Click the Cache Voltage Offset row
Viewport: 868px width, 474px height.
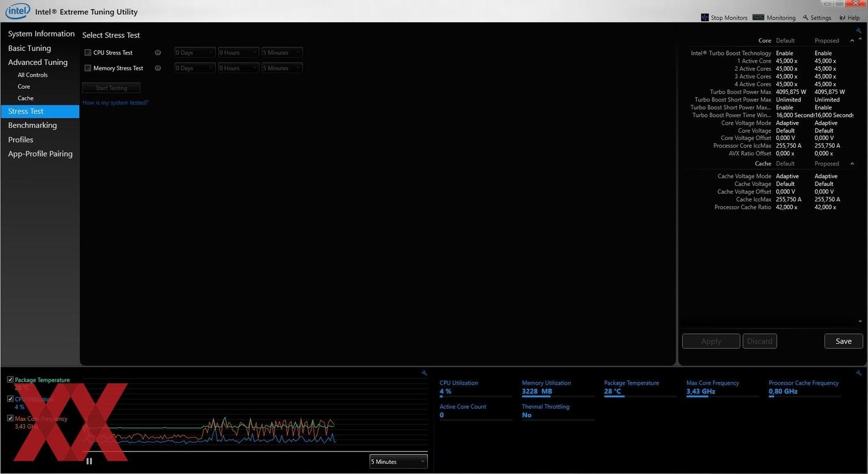(768, 192)
